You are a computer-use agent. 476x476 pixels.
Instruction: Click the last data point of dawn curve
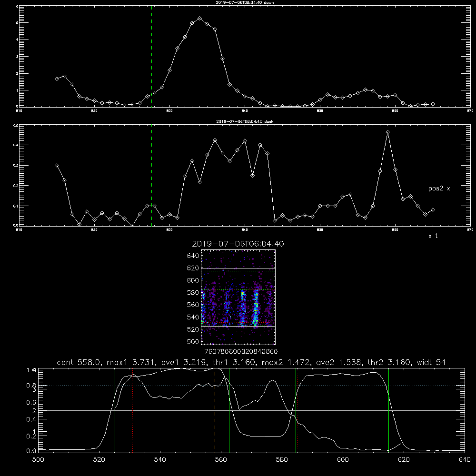(x=433, y=104)
